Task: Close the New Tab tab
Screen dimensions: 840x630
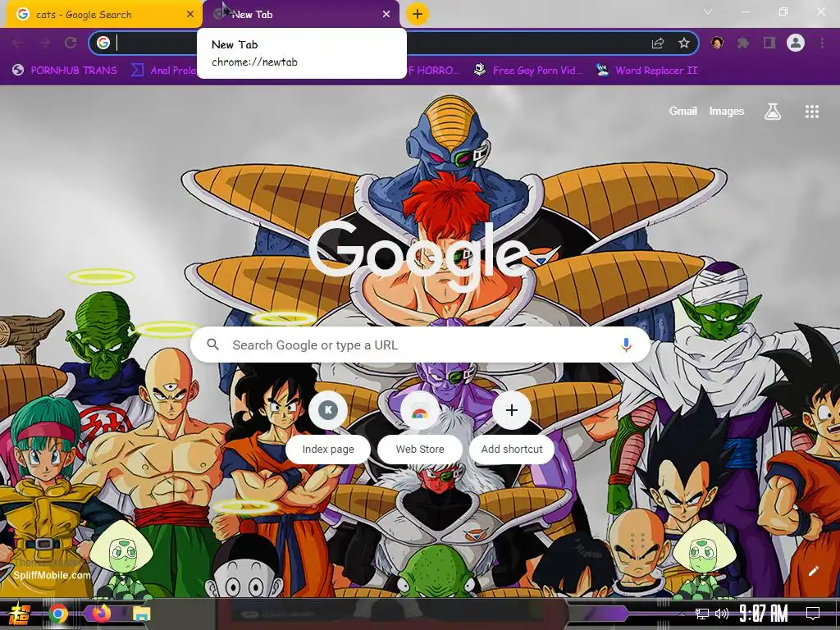Action: (x=386, y=15)
